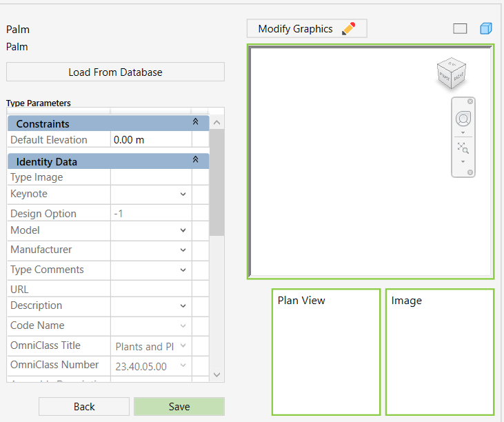Click the URL value field
504x422 pixels.
tap(151, 289)
